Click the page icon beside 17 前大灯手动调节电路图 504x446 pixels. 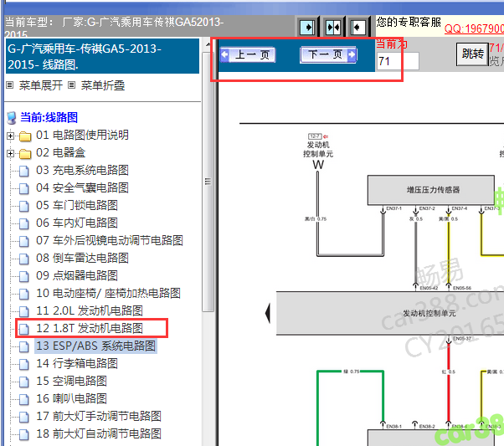[x=24, y=417]
